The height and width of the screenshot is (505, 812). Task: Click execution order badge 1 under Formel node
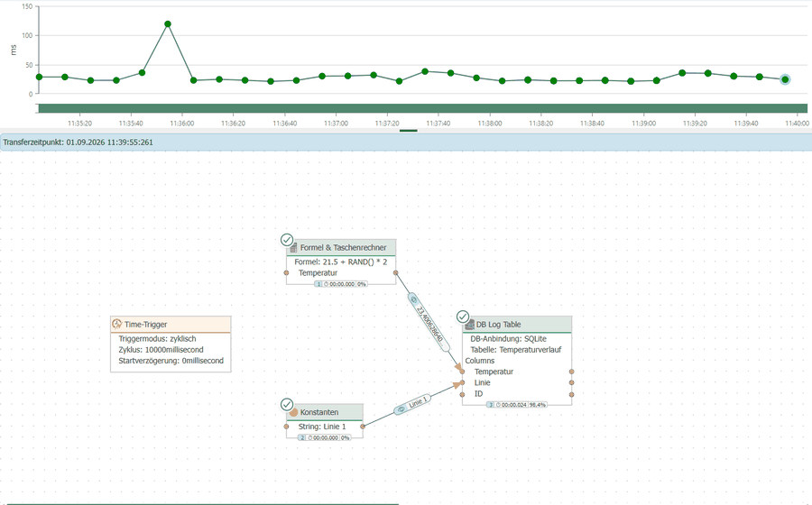click(x=318, y=284)
